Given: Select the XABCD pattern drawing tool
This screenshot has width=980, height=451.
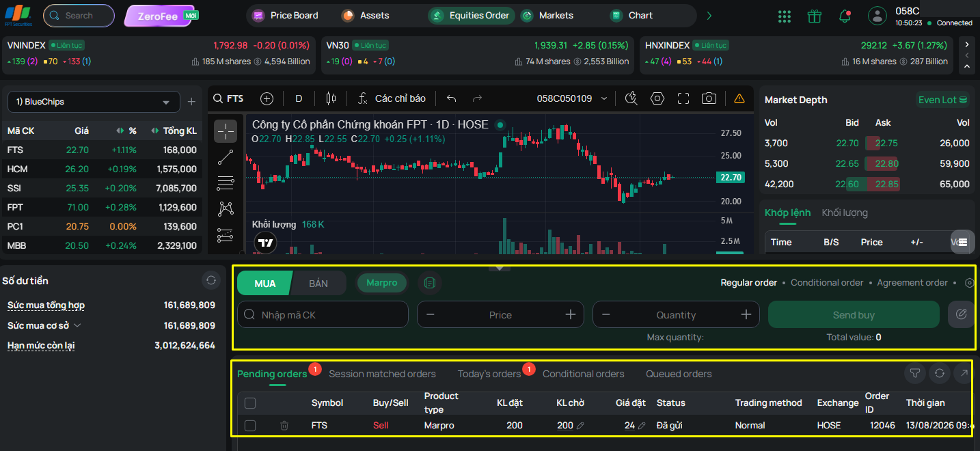Looking at the screenshot, I should (x=226, y=209).
